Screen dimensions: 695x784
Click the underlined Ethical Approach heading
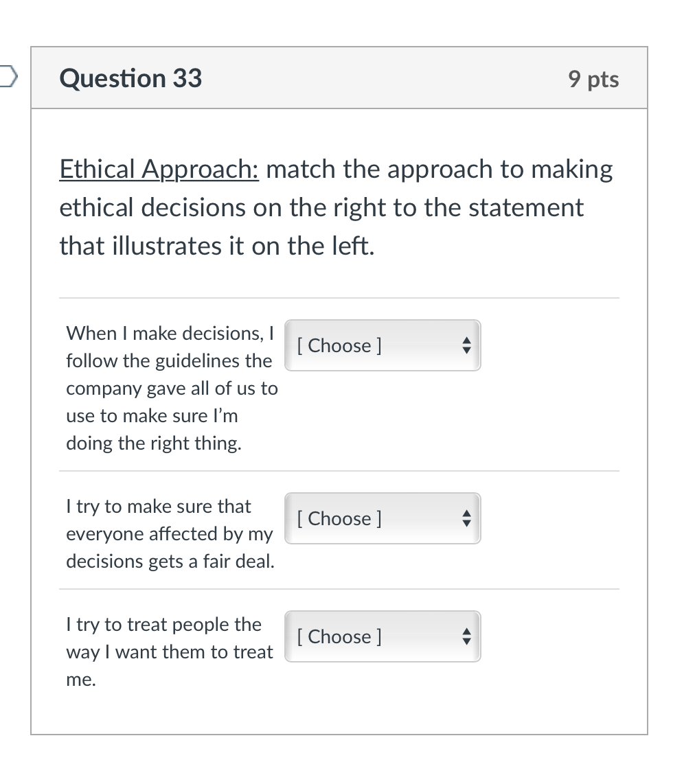coord(158,169)
